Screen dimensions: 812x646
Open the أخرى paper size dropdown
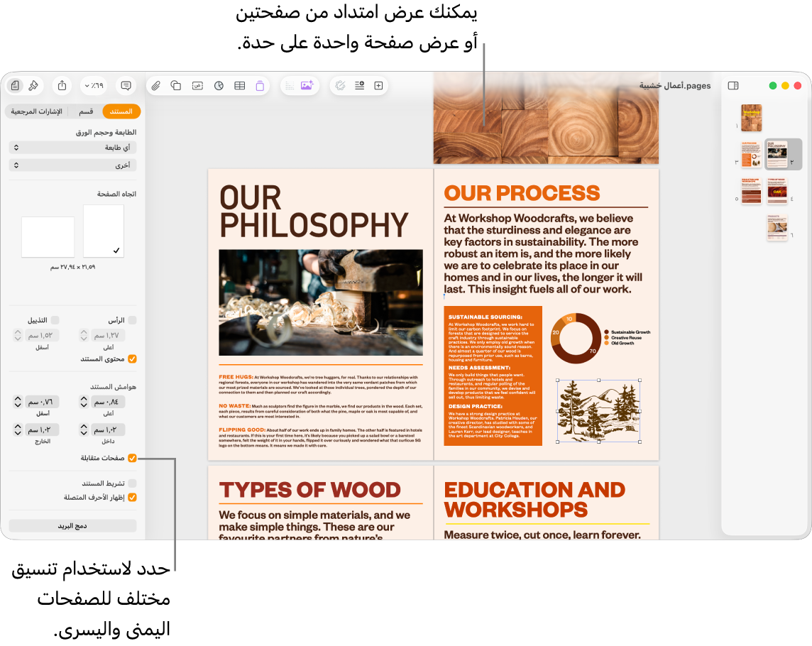pyautogui.click(x=73, y=165)
